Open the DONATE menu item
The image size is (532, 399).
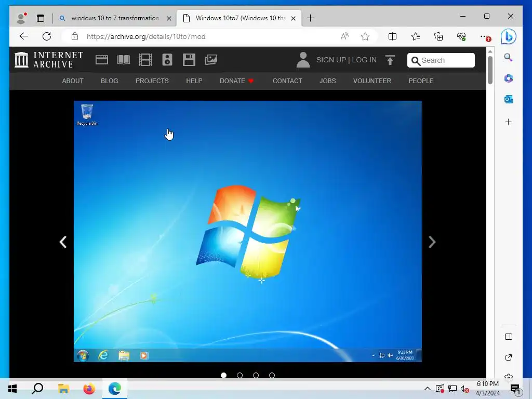[236, 81]
